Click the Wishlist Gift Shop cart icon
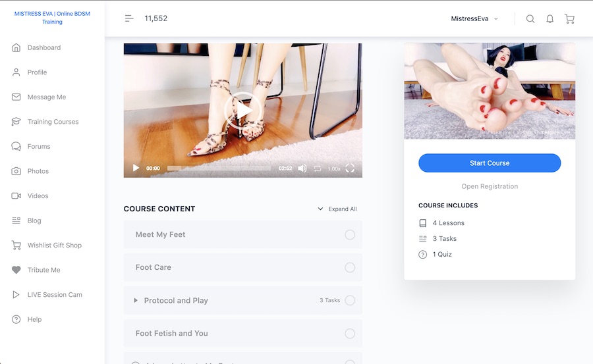This screenshot has width=593, height=364. (x=16, y=246)
